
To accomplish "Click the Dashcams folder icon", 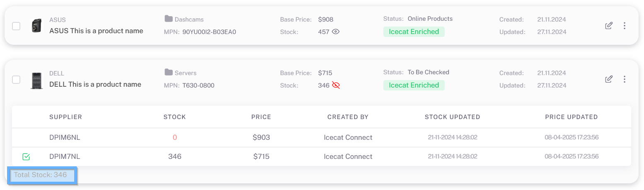I will (168, 19).
